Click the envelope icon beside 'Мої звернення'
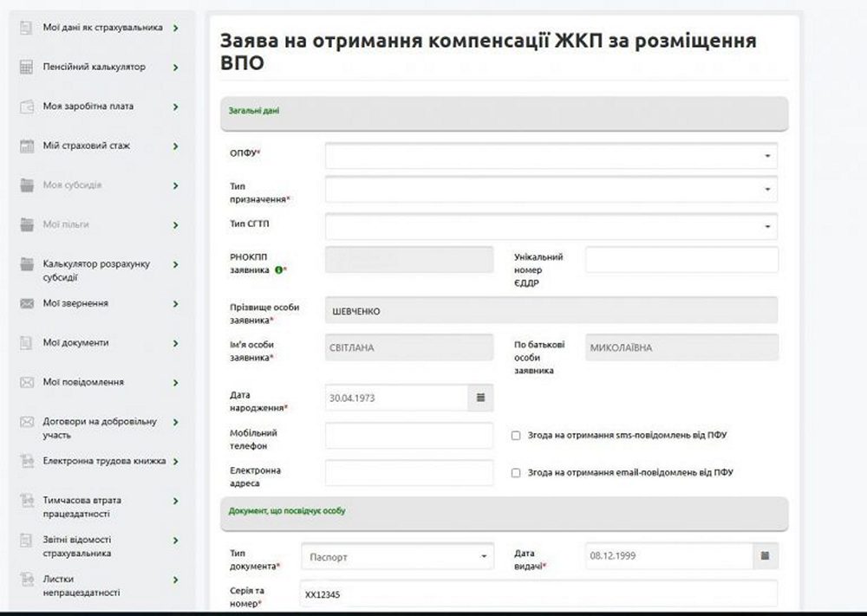867x616 pixels. tap(26, 303)
